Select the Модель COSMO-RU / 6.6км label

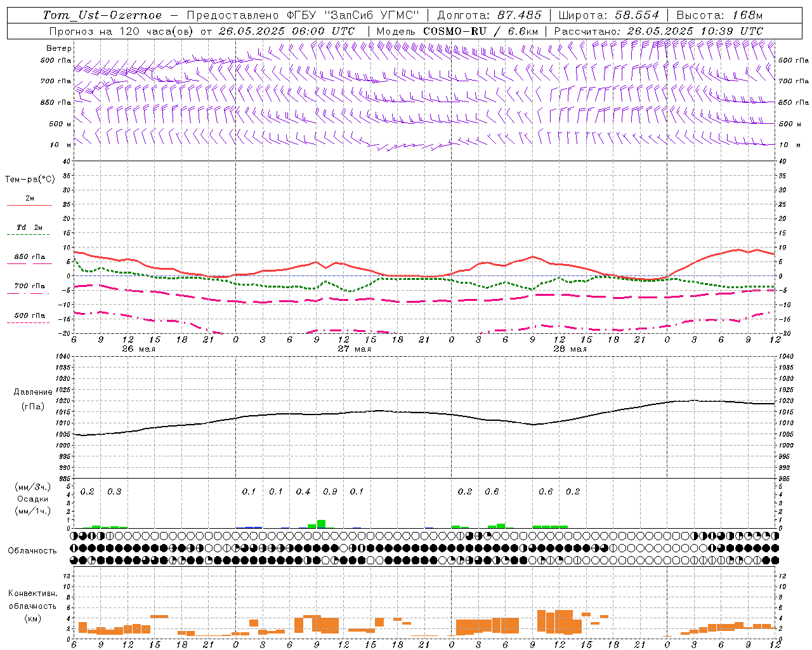457,31
